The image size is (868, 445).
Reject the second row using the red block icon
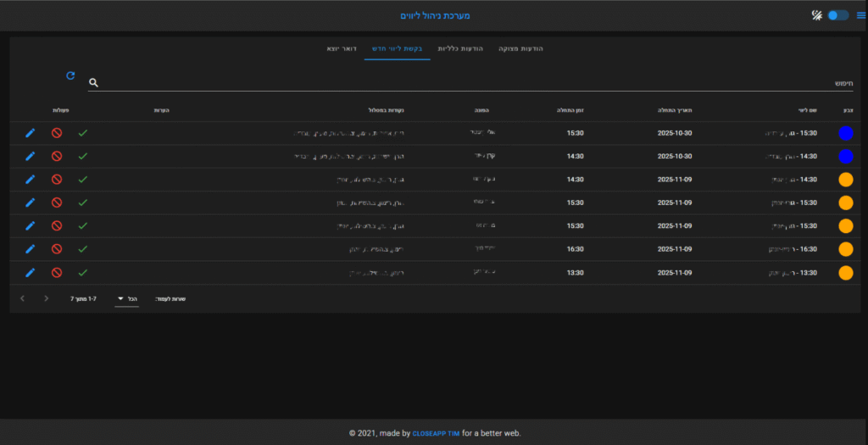click(57, 156)
